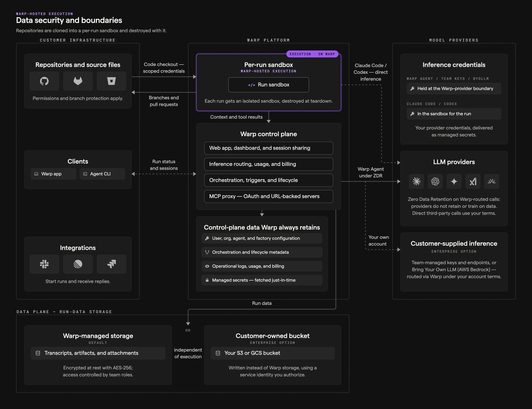Select the Jira icon under Integrations
The width and height of the screenshot is (532, 409).
tap(111, 264)
